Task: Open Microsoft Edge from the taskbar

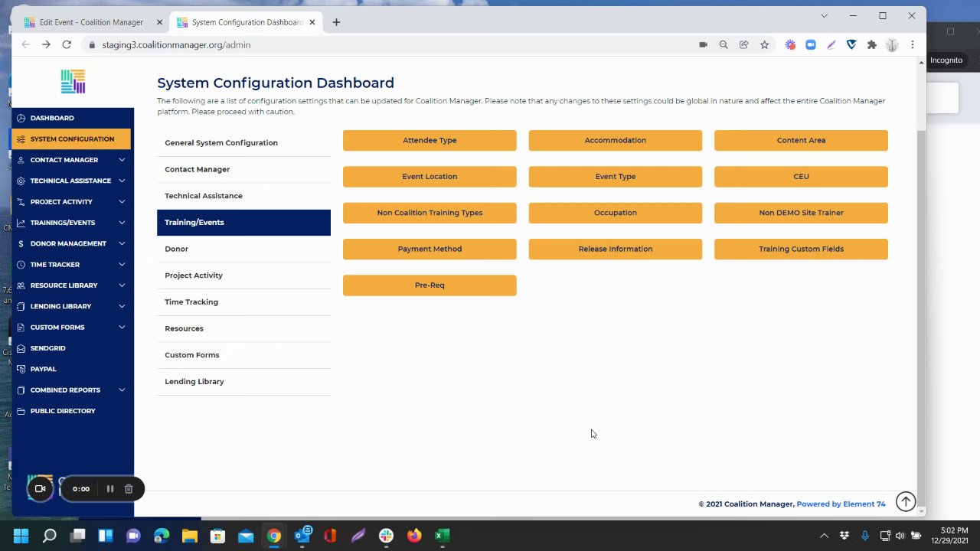Action: click(162, 536)
